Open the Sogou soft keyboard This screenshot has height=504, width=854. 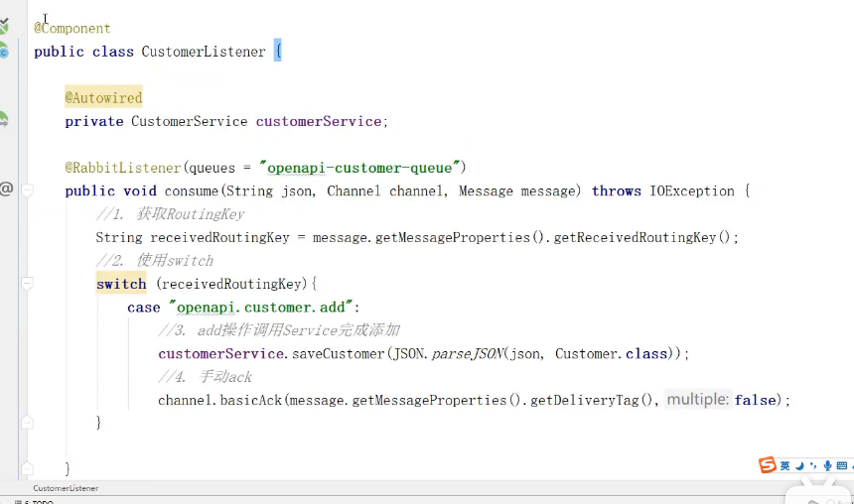[x=842, y=465]
